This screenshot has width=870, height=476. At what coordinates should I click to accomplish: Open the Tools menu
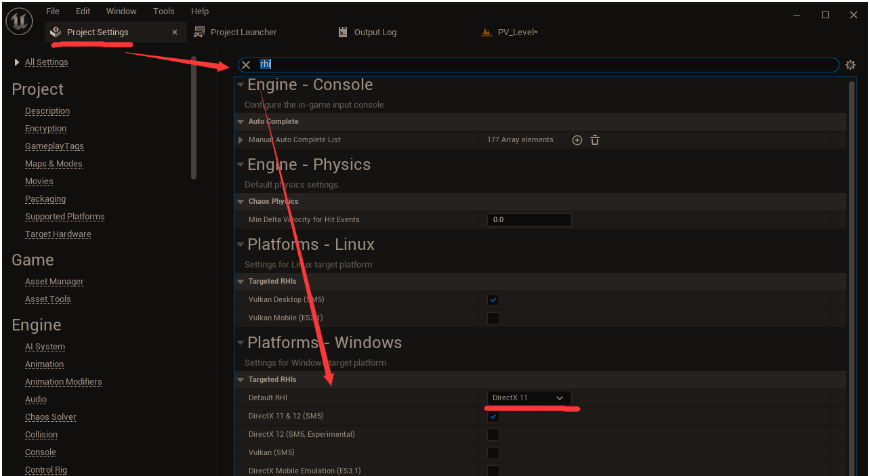(164, 11)
